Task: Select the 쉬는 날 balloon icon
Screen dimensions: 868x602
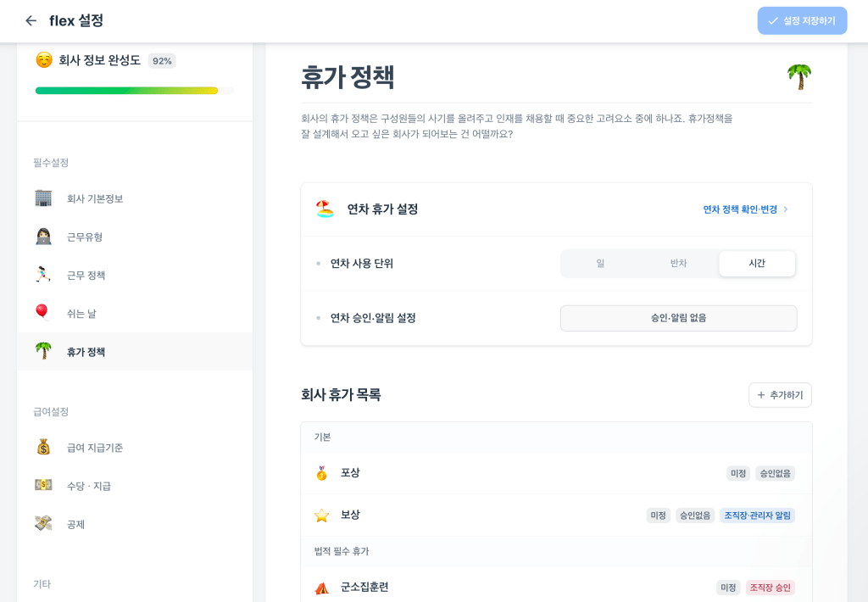Action: pos(42,313)
